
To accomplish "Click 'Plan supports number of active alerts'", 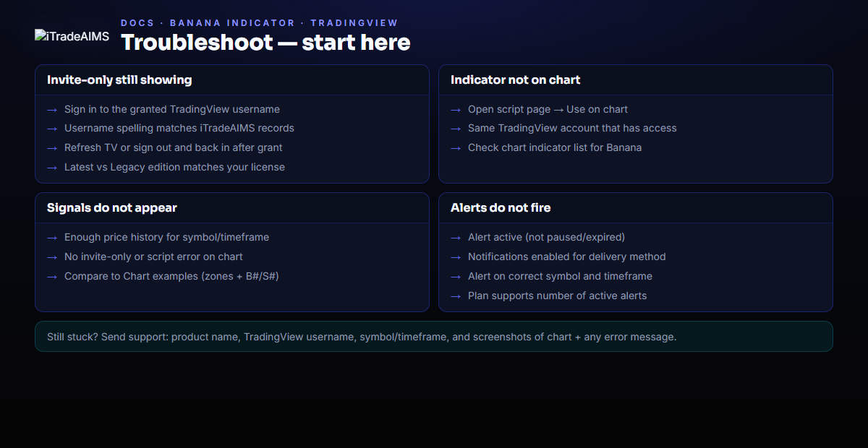I will point(558,296).
